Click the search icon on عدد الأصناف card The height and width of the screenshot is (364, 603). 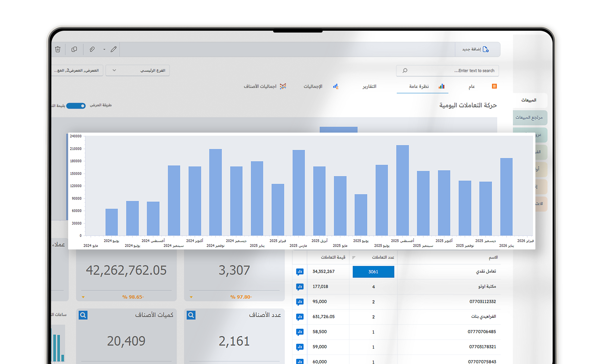pyautogui.click(x=191, y=315)
